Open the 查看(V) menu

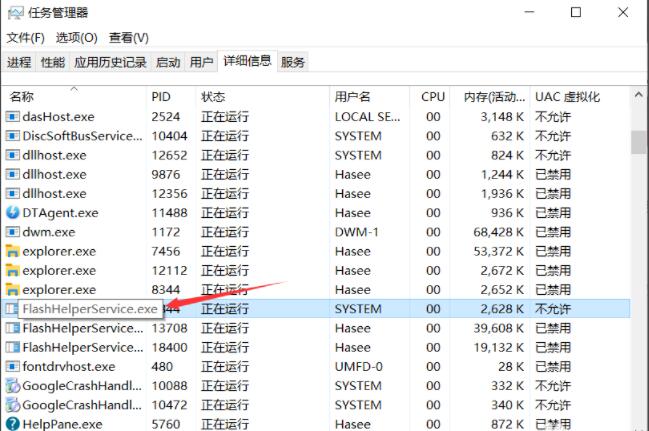(128, 38)
